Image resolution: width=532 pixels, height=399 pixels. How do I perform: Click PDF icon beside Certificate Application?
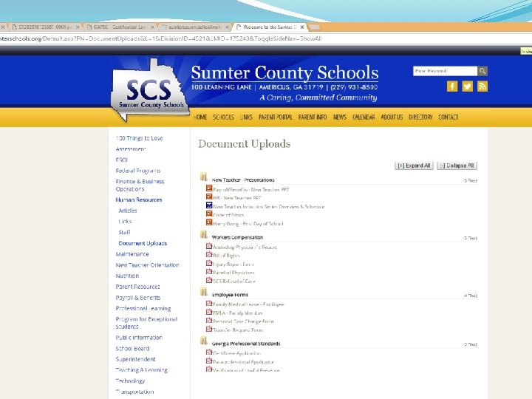(x=209, y=352)
